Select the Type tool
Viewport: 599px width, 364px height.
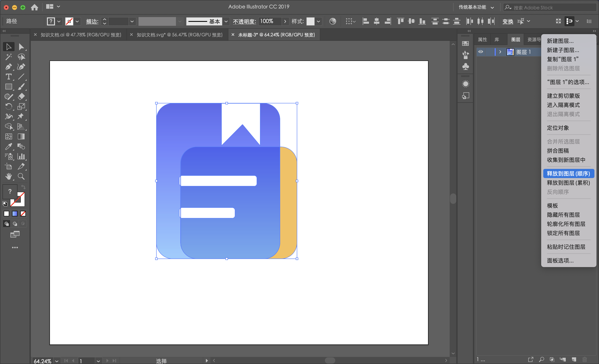pyautogui.click(x=9, y=77)
